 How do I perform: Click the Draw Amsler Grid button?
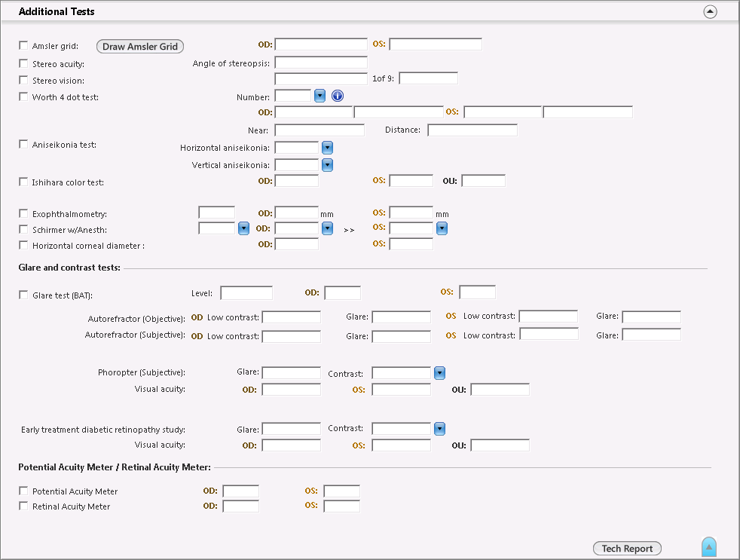(140, 46)
